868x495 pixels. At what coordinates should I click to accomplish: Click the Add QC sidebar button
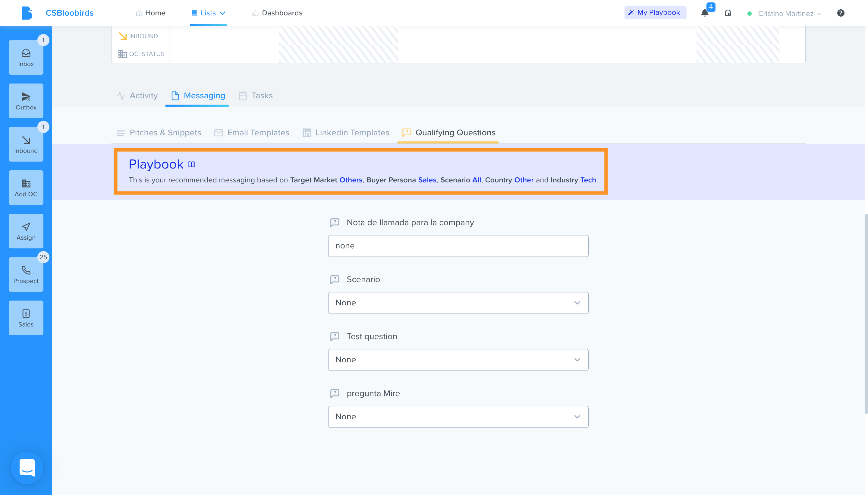click(x=26, y=188)
